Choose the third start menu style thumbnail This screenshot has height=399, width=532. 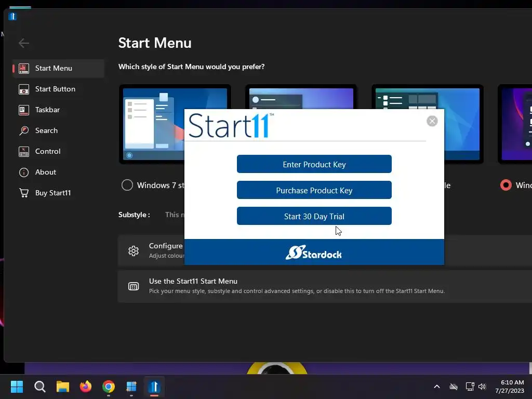[x=463, y=124]
